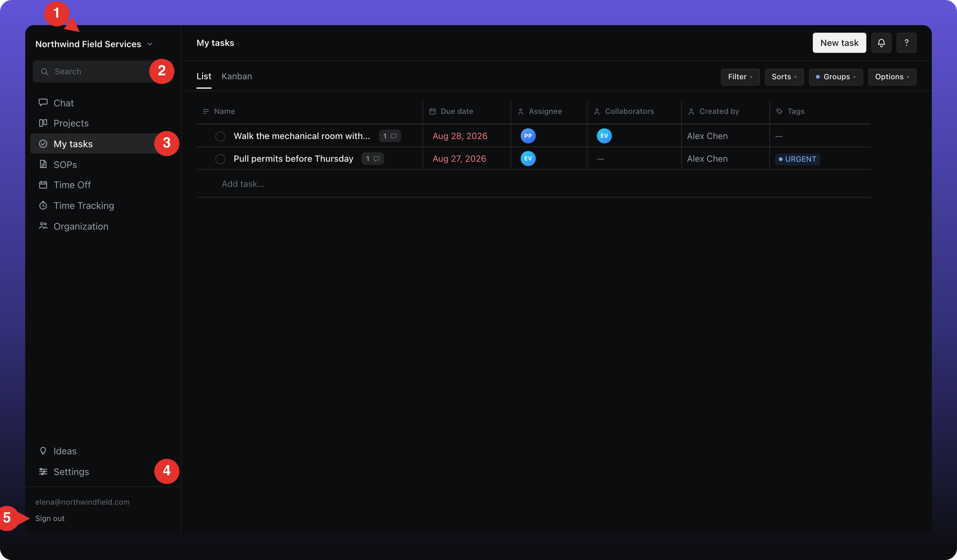Expand the Northwind Field Services workspace switcher
The image size is (957, 560).
coord(94,44)
